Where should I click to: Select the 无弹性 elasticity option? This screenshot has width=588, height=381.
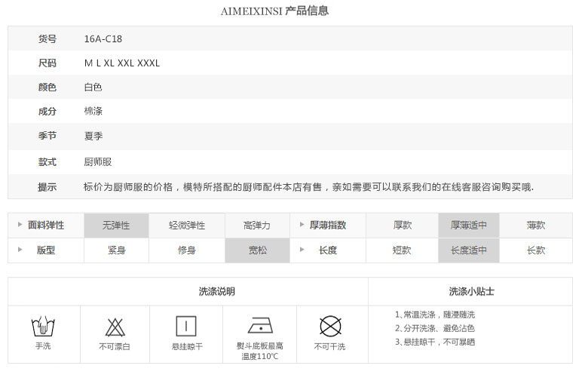(116, 226)
